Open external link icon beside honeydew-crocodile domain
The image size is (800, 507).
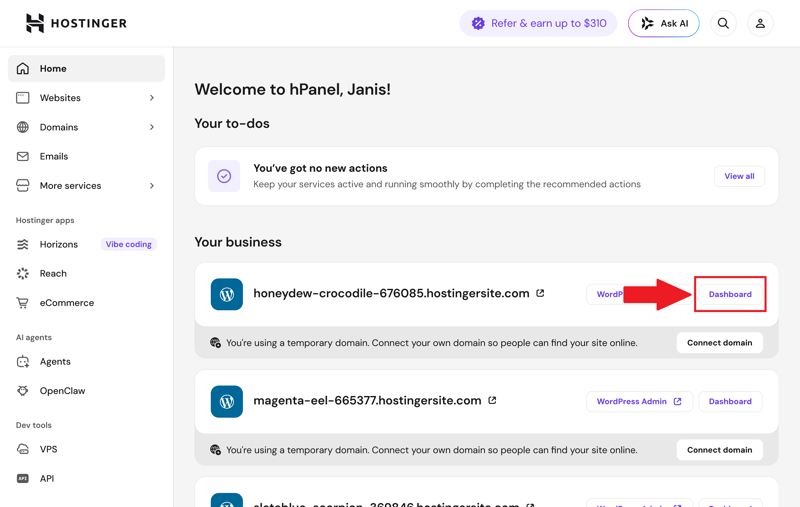click(x=540, y=293)
